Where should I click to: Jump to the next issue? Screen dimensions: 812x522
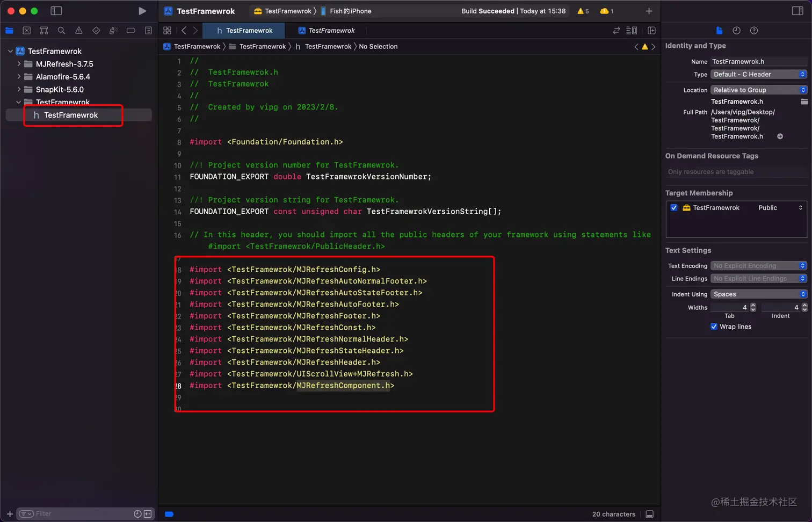pyautogui.click(x=654, y=47)
